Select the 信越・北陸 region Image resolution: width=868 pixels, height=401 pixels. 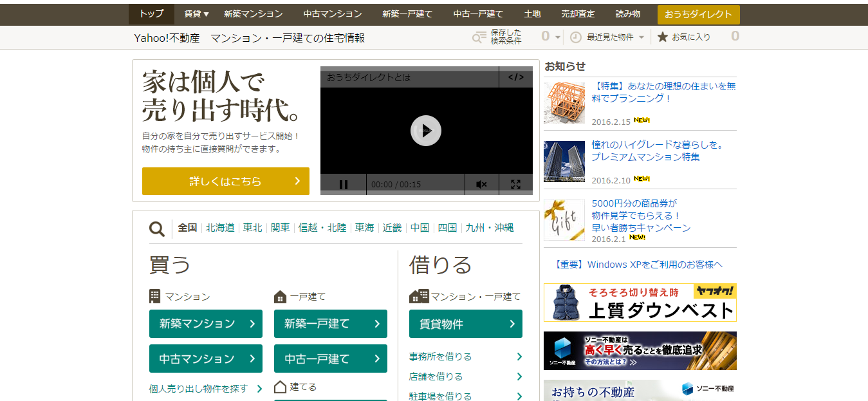click(322, 228)
